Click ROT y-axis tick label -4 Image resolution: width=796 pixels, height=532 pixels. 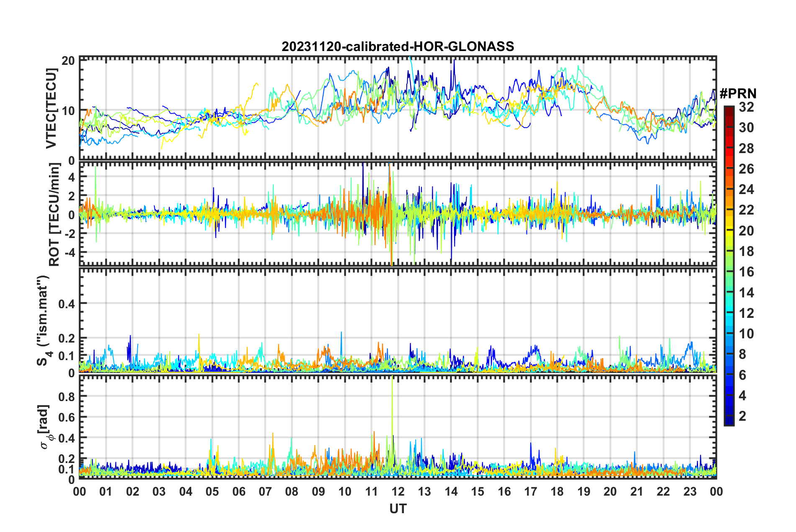click(69, 253)
